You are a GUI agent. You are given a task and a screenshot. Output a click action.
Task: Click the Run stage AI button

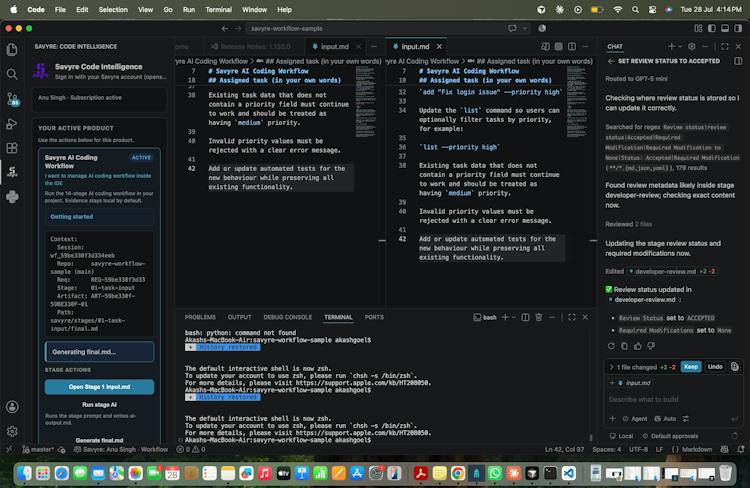pyautogui.click(x=99, y=405)
